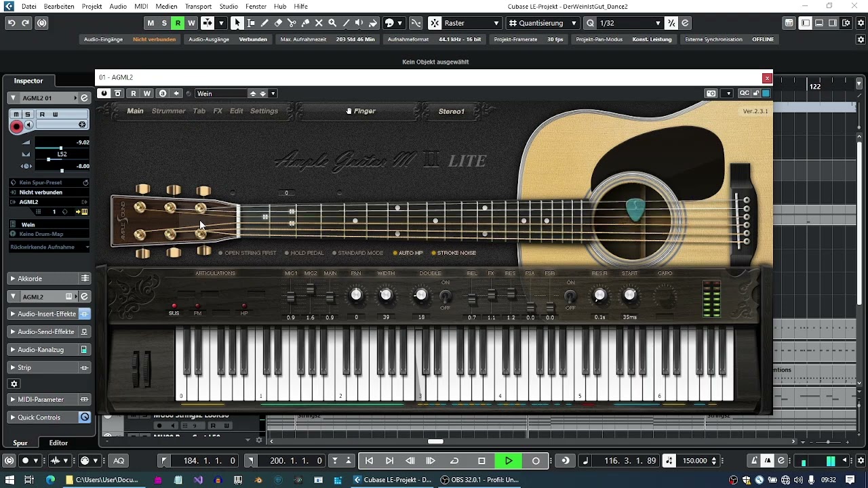Select the Glue tool

coord(305,23)
